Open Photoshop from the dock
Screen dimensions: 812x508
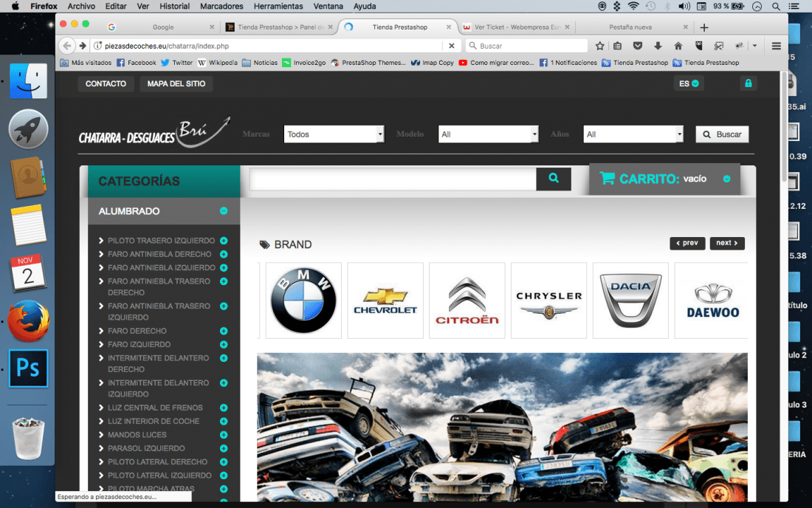pos(28,368)
